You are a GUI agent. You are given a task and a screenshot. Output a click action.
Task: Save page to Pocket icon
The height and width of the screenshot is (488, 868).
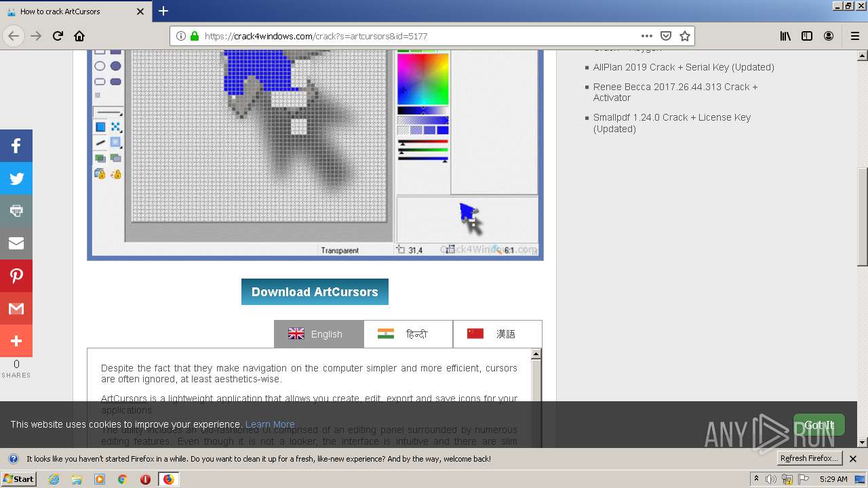pos(666,36)
